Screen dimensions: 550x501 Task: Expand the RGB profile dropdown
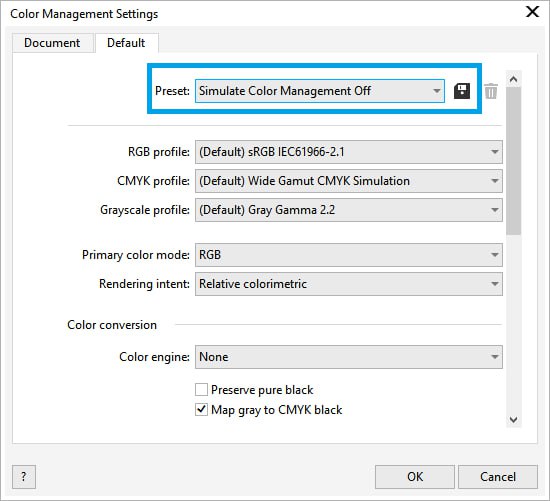[x=349, y=152]
